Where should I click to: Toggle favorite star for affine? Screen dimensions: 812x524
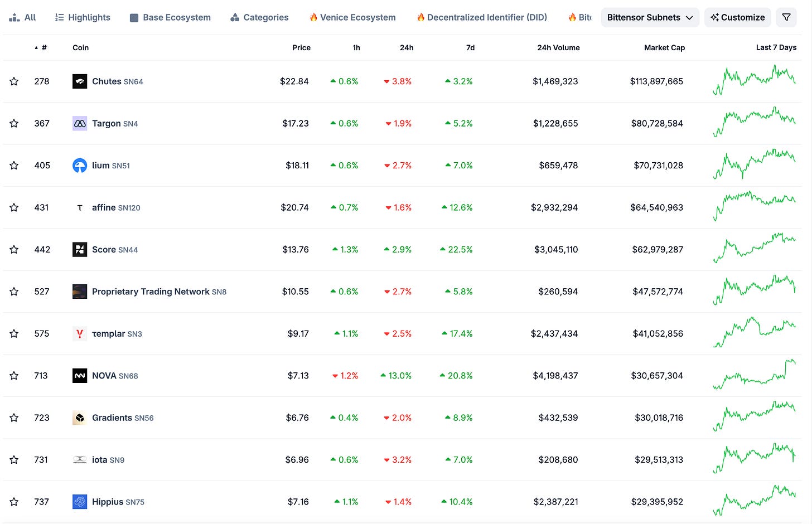pyautogui.click(x=14, y=207)
